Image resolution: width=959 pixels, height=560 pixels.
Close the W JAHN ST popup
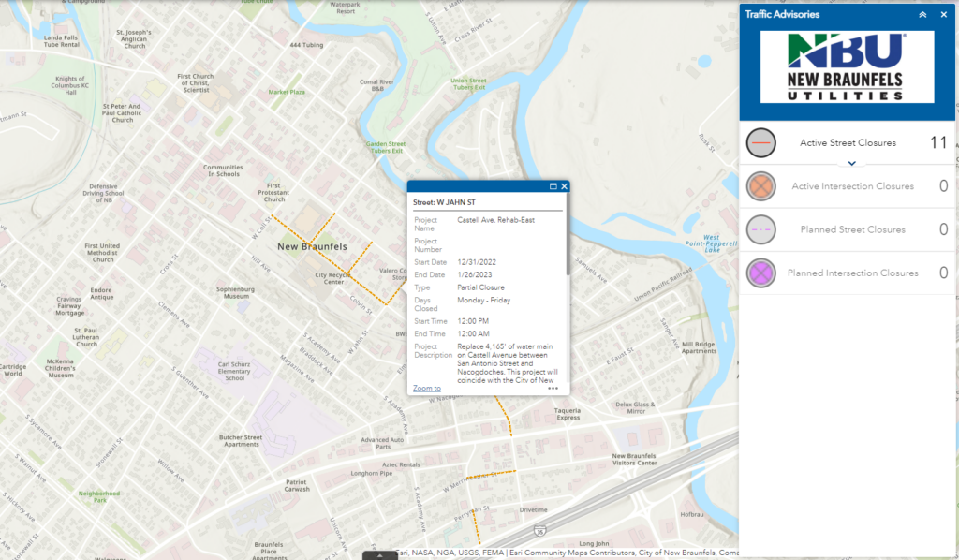pos(565,186)
